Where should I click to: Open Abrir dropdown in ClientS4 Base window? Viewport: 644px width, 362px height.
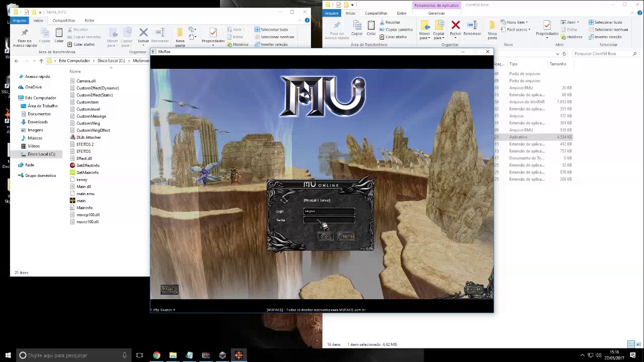pyautogui.click(x=570, y=22)
